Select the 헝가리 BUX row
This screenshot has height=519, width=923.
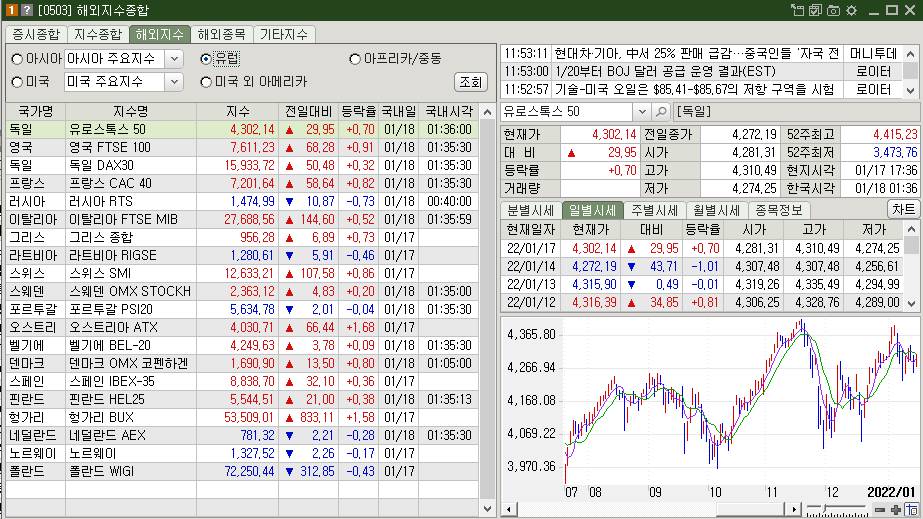pyautogui.click(x=242, y=418)
